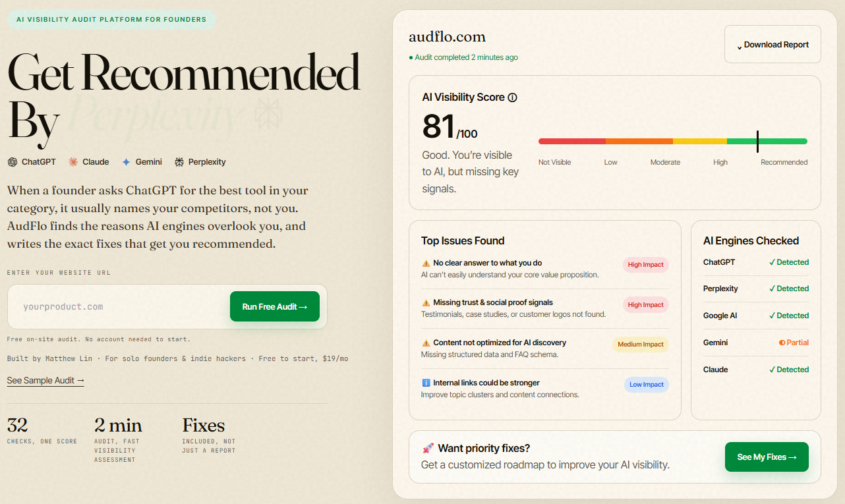Click the Low Impact badge
The image size is (845, 504).
coord(646,385)
